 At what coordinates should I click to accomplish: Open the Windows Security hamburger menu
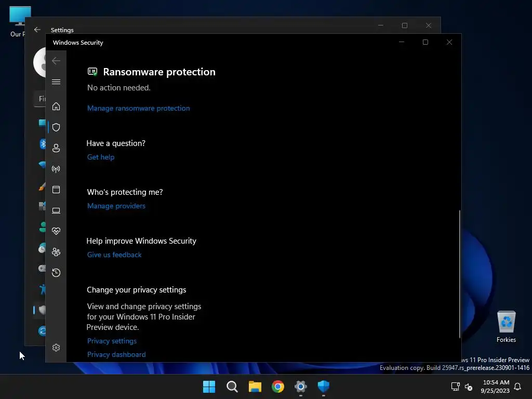pos(56,82)
